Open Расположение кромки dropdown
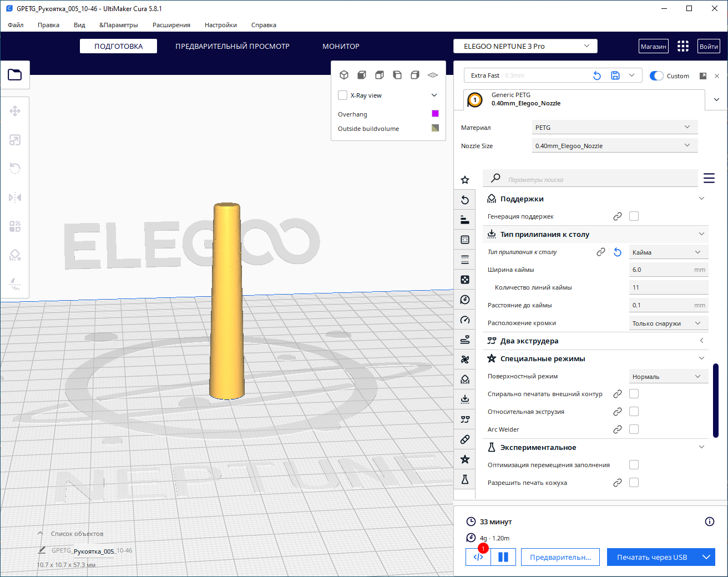Screen dimensions: 728x577 [669, 323]
